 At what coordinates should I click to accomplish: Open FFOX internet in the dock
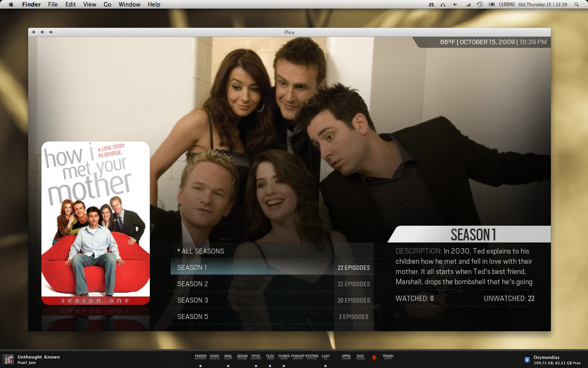[256, 357]
